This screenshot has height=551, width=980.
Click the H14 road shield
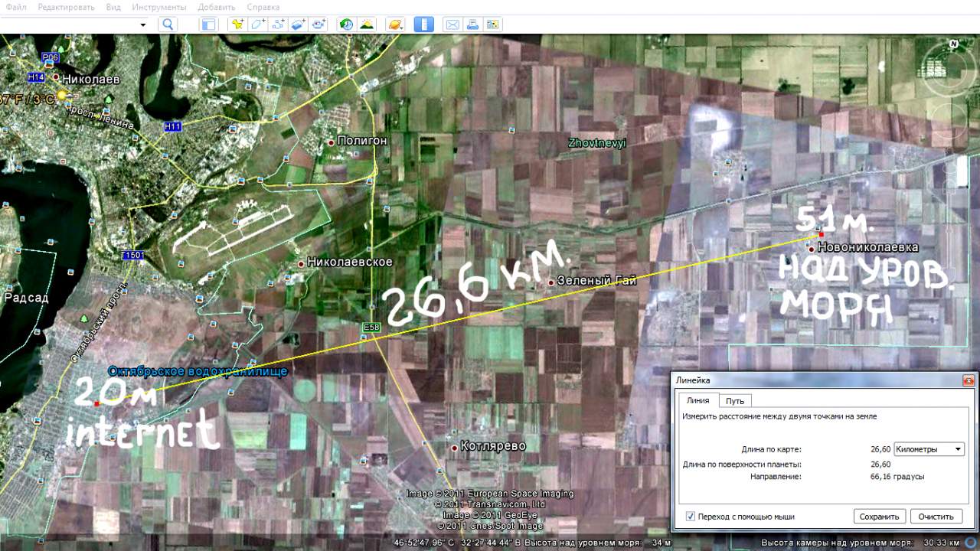[37, 77]
